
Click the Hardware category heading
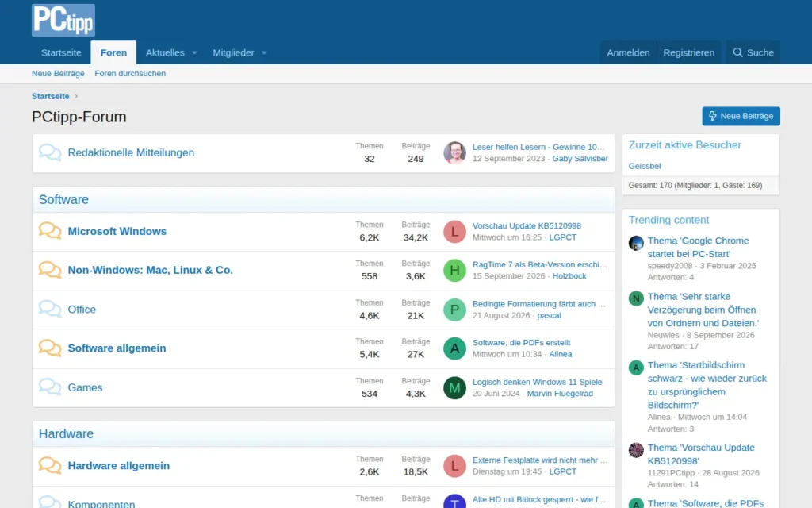click(67, 434)
